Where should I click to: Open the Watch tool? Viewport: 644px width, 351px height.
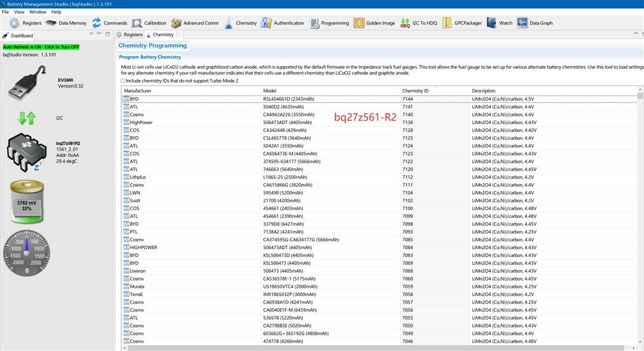click(500, 23)
